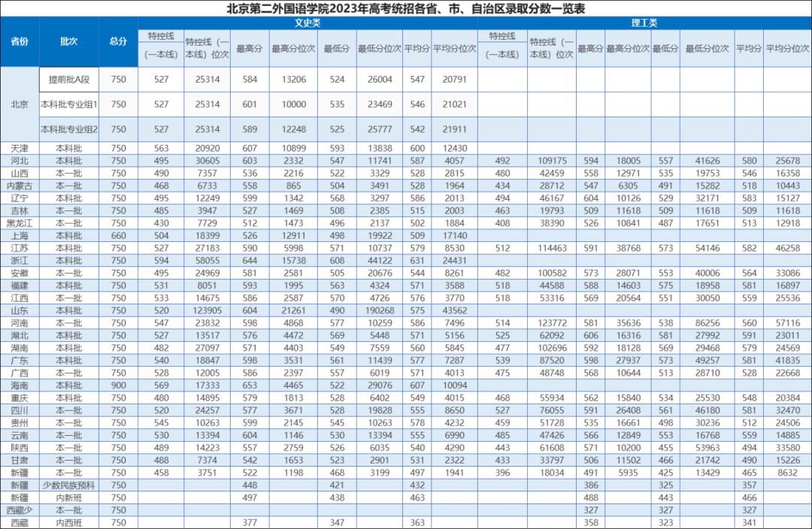Click the '浙江' province cell
This screenshot has width=812, height=529.
coord(20,260)
